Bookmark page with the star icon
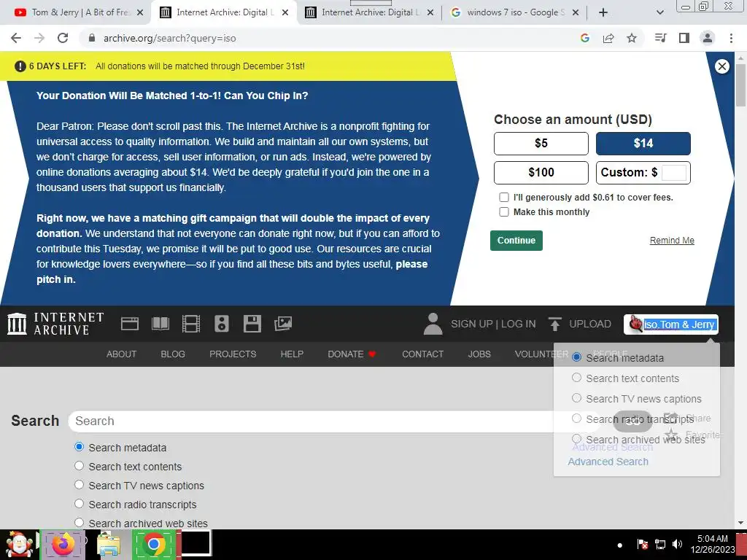The image size is (747, 560). (x=632, y=38)
